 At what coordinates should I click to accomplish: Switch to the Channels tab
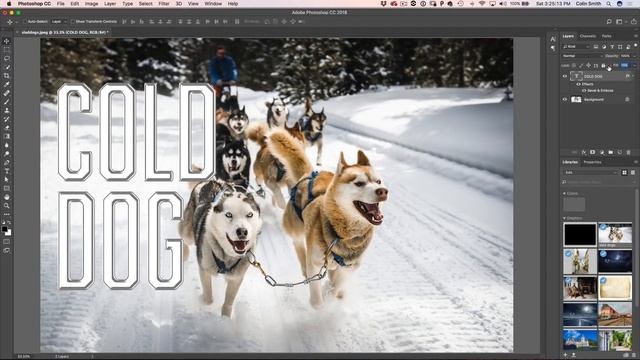tap(588, 36)
